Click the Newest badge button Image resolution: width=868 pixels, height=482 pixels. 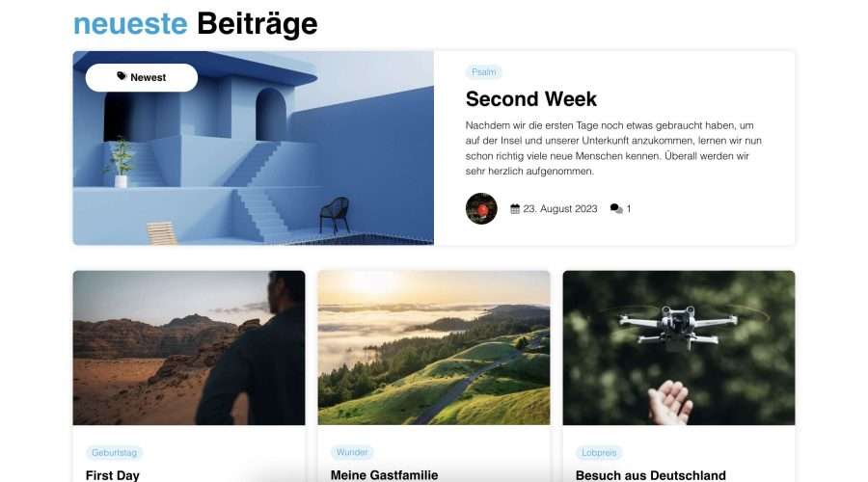pyautogui.click(x=142, y=77)
